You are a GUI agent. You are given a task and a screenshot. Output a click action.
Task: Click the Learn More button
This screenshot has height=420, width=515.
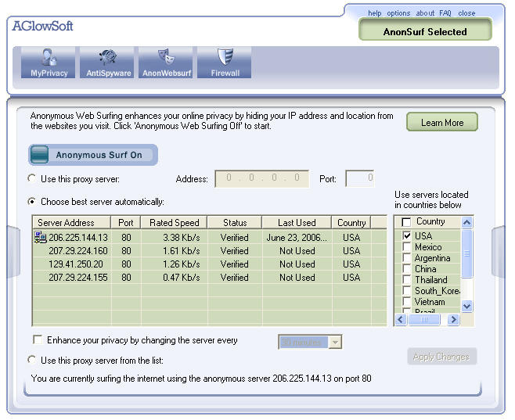tap(442, 122)
